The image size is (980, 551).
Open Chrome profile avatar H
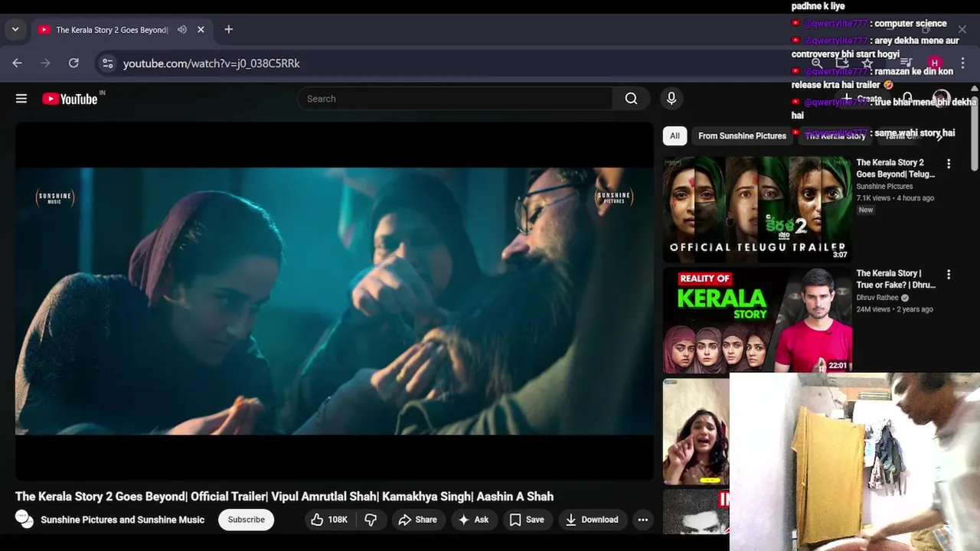[934, 64]
